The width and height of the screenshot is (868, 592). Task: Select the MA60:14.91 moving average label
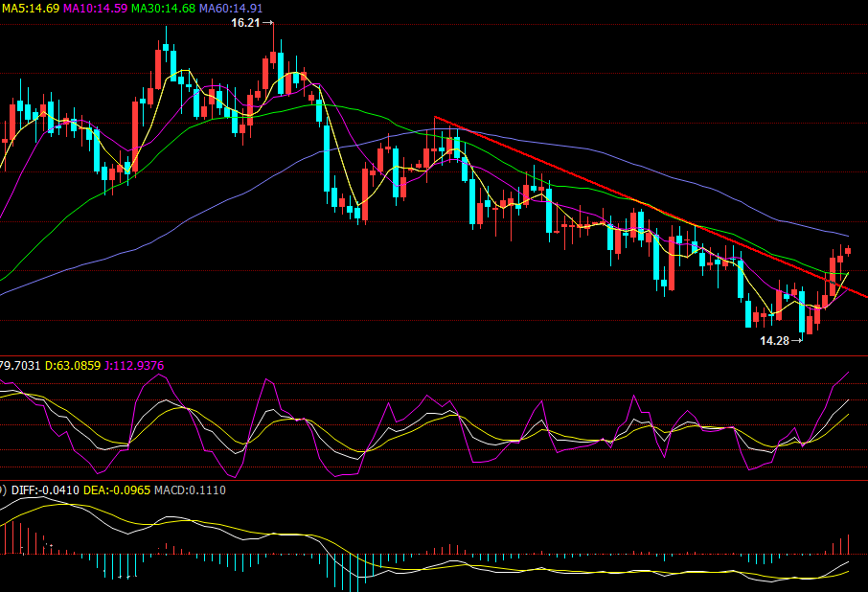231,8
